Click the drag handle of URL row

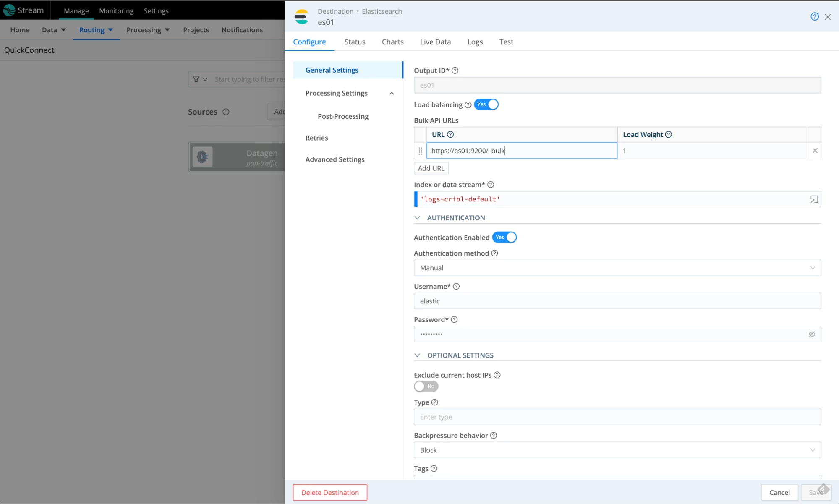click(420, 151)
